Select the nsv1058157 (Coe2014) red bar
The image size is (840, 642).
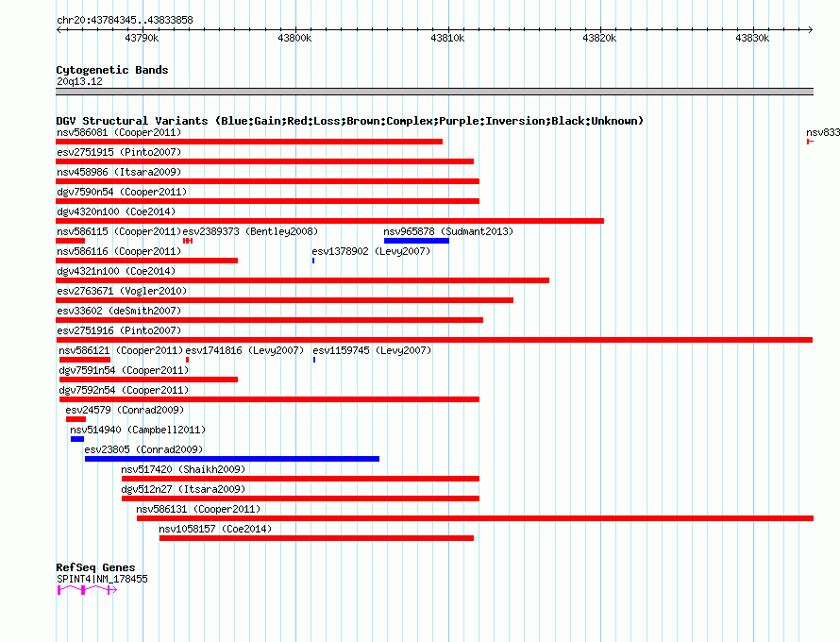click(316, 538)
